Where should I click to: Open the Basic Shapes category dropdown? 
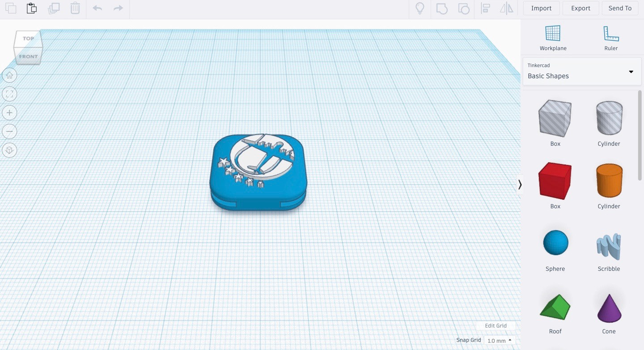coord(582,71)
